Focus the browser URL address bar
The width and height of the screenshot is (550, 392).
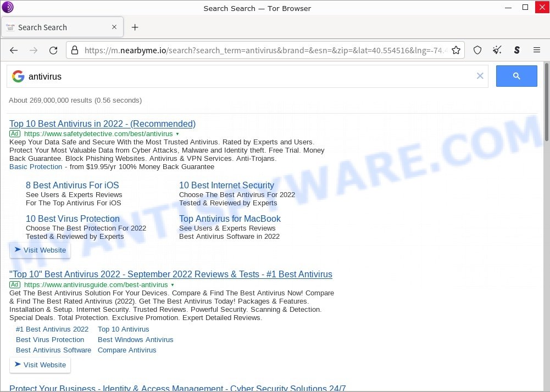pos(266,50)
